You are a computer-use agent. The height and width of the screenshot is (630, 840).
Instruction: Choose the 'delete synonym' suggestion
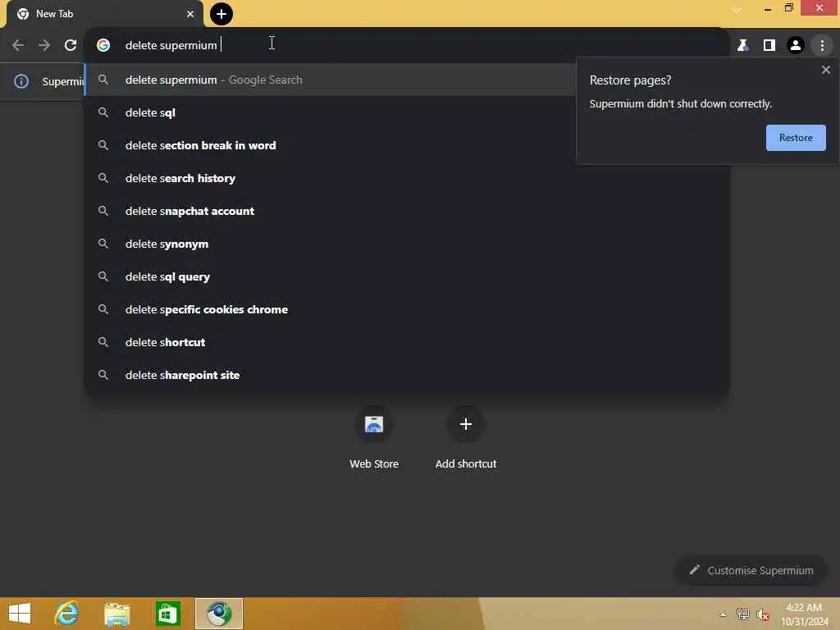tap(407, 244)
